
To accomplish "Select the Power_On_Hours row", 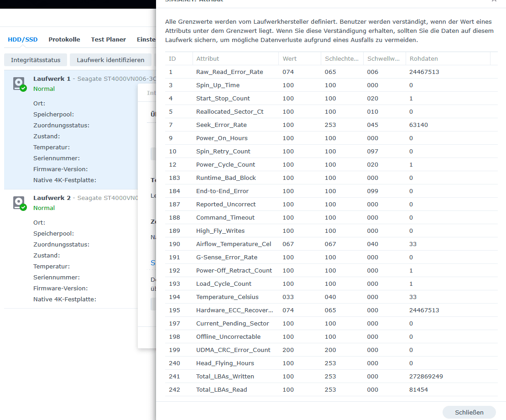I will (x=331, y=138).
